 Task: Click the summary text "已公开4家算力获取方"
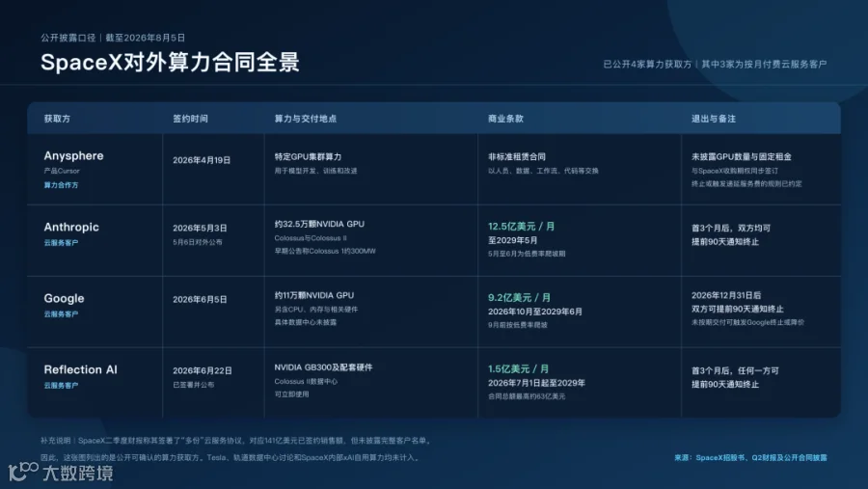[x=647, y=65]
